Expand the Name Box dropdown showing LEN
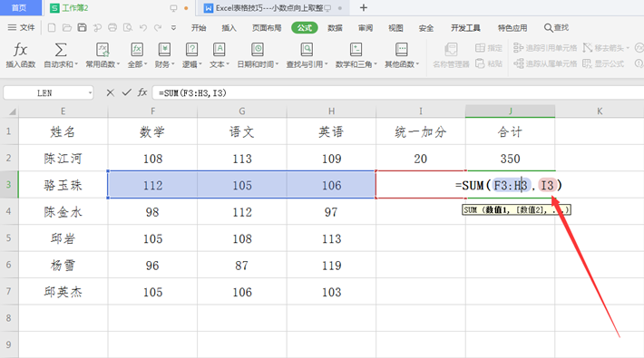The width and height of the screenshot is (644, 358). click(90, 92)
